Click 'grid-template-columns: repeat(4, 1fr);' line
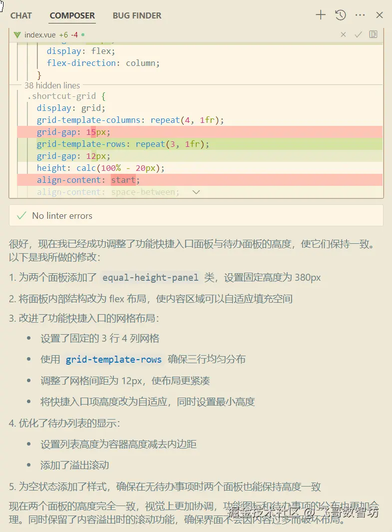 (130, 120)
